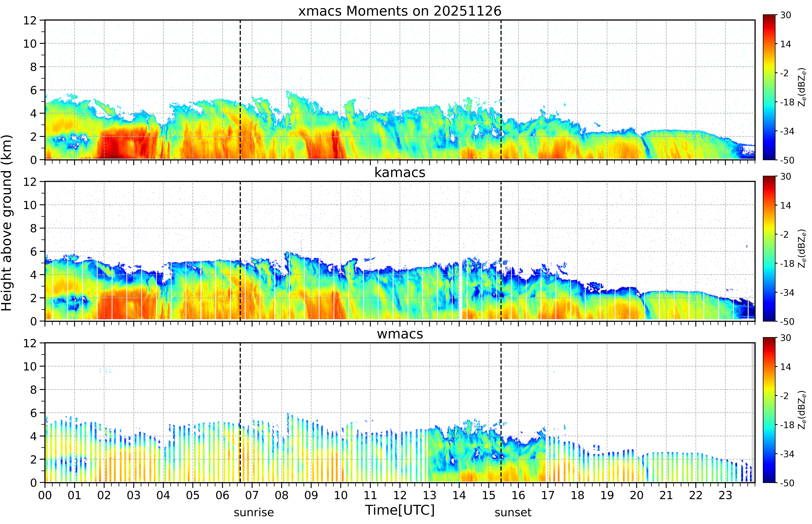Click the '30' tick on xmacs colorbar
The width and height of the screenshot is (812, 524).
(x=785, y=15)
